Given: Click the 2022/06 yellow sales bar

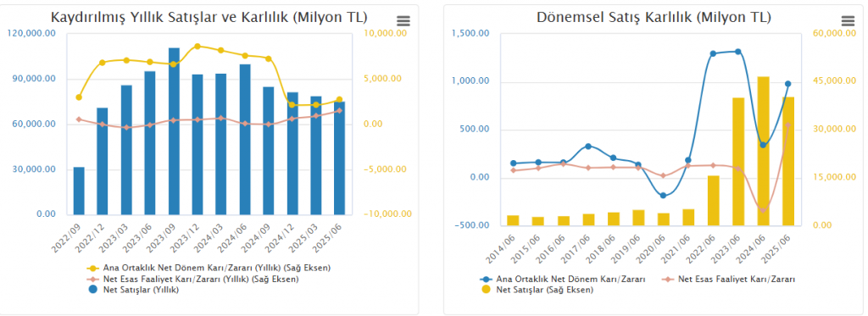Looking at the screenshot, I should (714, 200).
